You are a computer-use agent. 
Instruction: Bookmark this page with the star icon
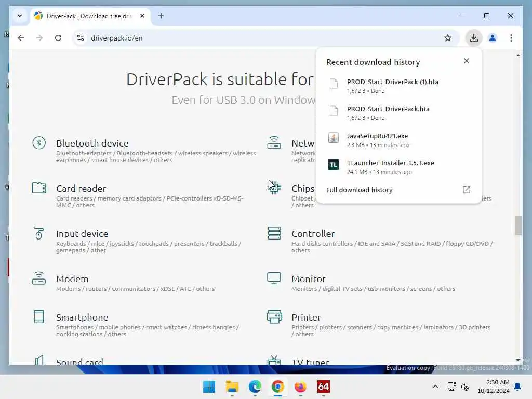click(x=447, y=38)
